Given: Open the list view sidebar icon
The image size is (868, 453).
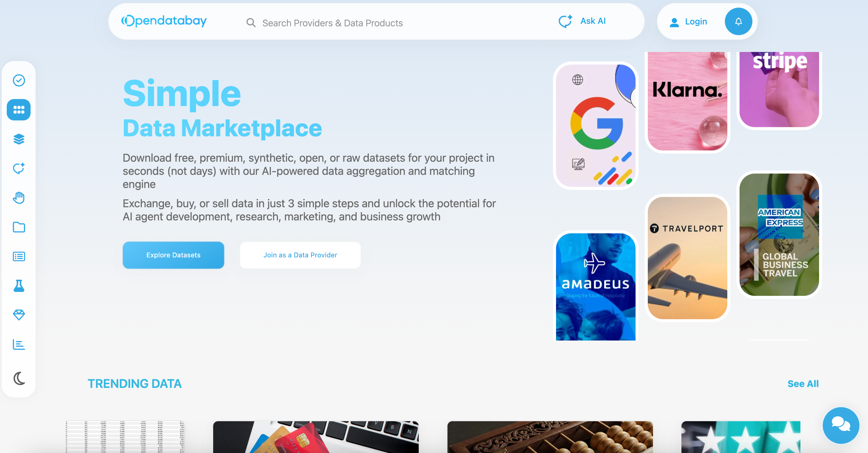Looking at the screenshot, I should coord(19,256).
